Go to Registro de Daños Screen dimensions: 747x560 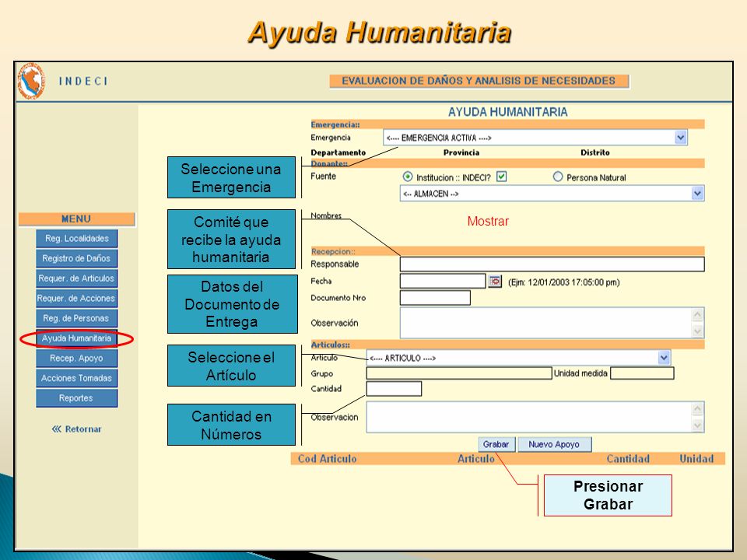click(77, 258)
